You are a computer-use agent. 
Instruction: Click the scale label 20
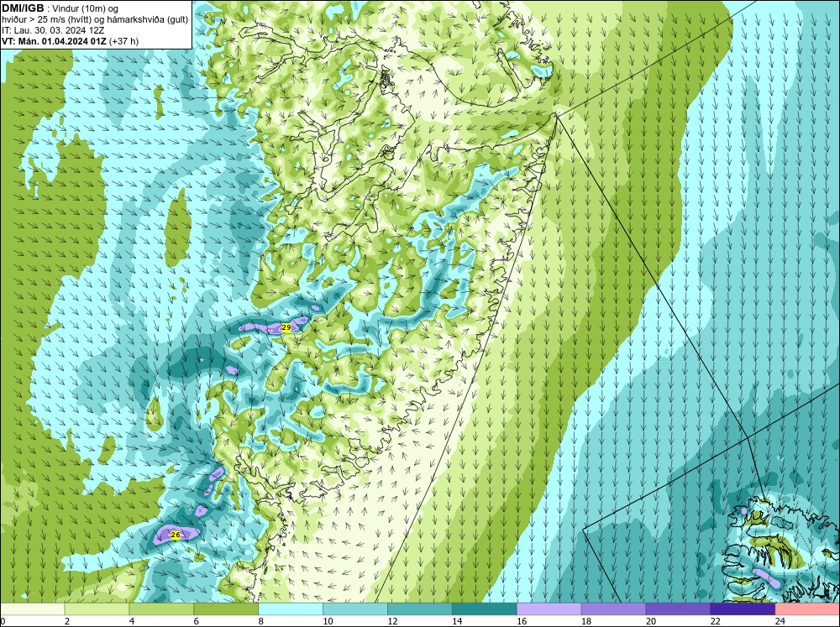(652, 621)
